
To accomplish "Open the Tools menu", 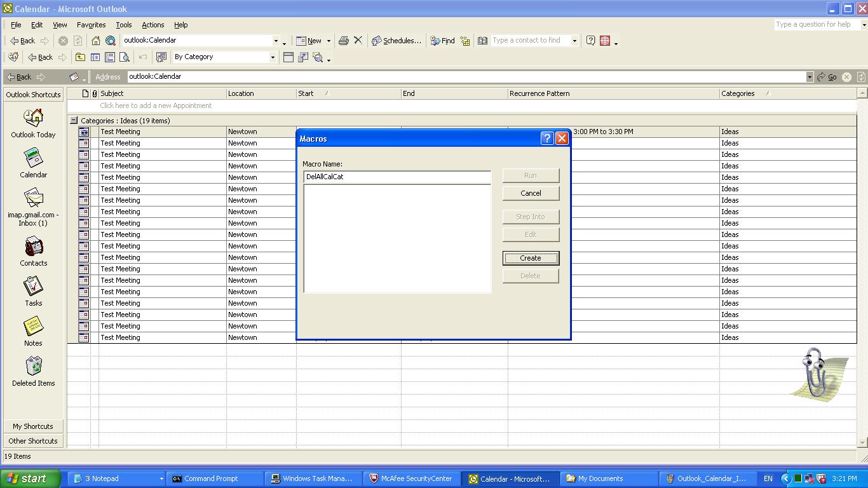I will click(x=123, y=25).
